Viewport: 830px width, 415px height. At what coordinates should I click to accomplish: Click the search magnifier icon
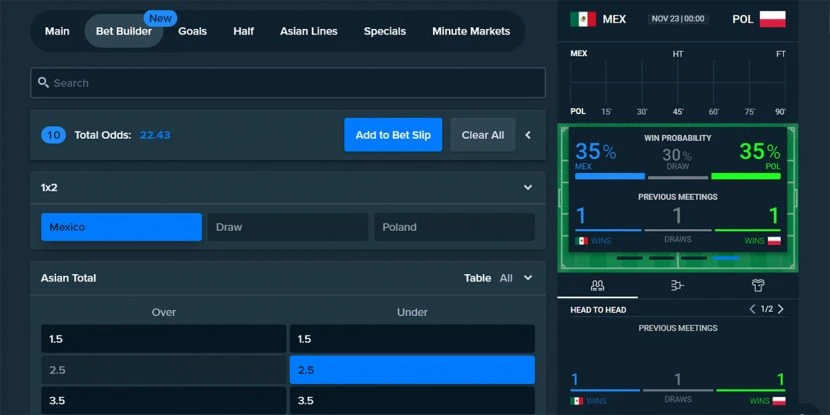[43, 83]
